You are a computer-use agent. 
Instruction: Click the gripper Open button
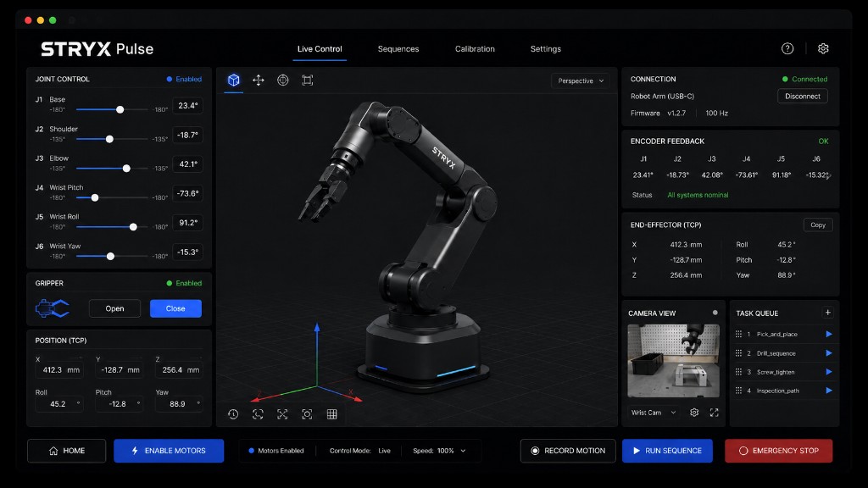[x=114, y=308]
